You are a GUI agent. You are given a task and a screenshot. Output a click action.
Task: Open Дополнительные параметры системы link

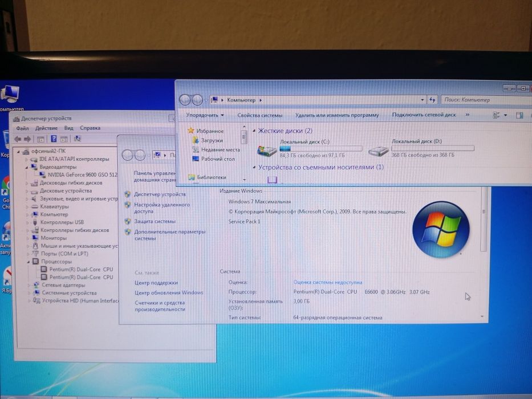[170, 235]
